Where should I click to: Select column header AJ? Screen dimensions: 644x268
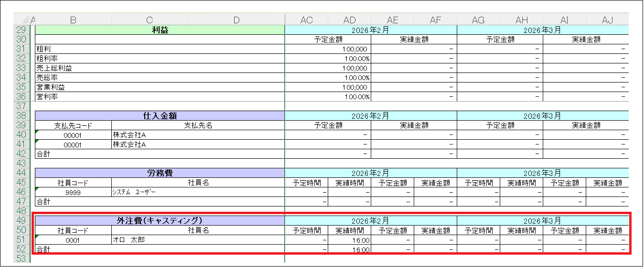click(607, 20)
